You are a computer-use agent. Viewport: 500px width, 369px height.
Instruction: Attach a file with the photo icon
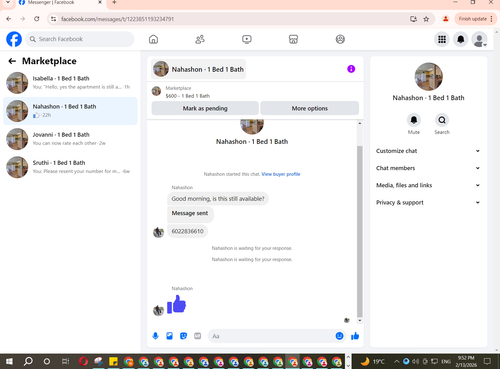(x=169, y=336)
